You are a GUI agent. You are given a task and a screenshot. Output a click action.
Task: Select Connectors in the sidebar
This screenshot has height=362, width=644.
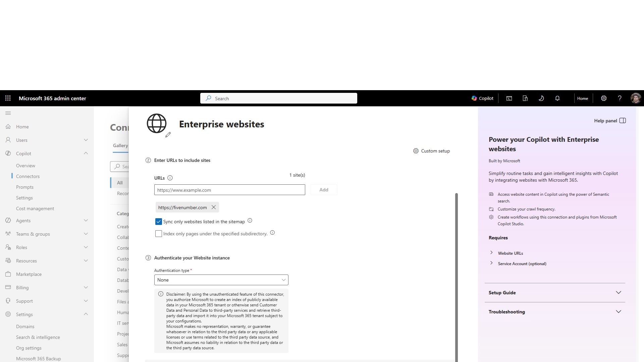pos(28,176)
